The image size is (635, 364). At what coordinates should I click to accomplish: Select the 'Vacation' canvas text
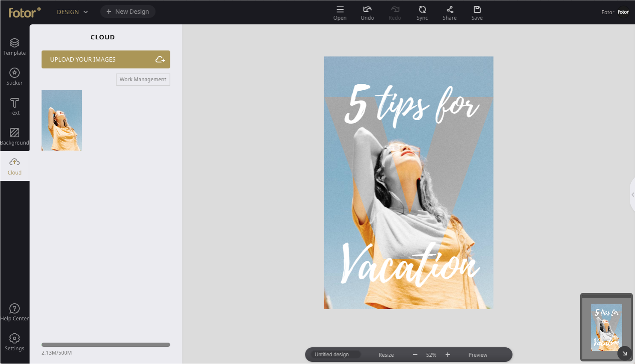(x=410, y=264)
